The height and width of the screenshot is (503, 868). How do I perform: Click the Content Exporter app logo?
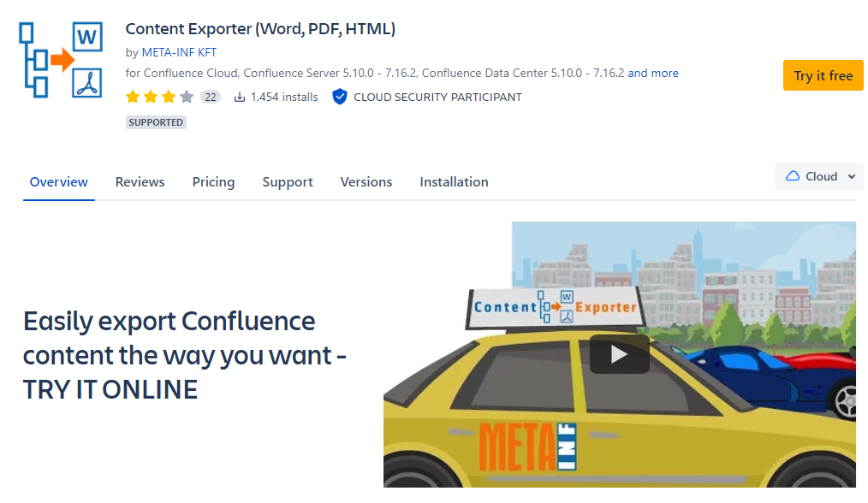[x=61, y=60]
